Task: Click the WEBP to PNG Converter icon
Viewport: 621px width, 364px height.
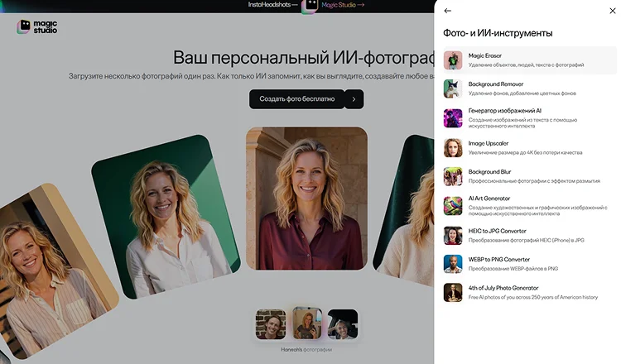Action: [453, 264]
